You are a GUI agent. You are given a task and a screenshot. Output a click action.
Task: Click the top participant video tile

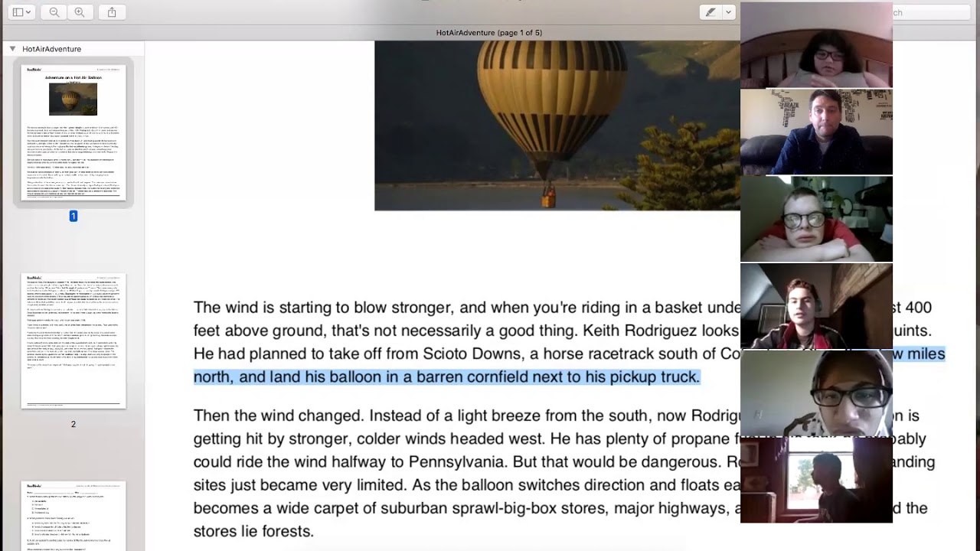click(816, 45)
